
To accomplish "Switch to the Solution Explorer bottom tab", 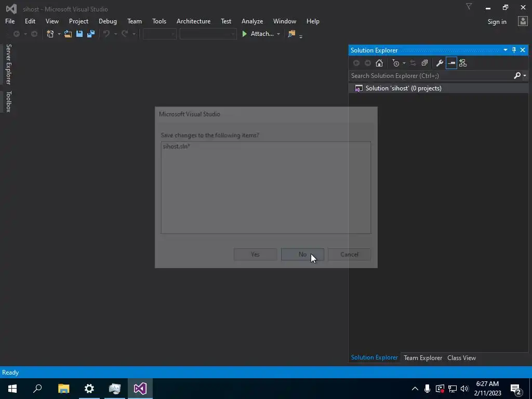I will [375, 357].
